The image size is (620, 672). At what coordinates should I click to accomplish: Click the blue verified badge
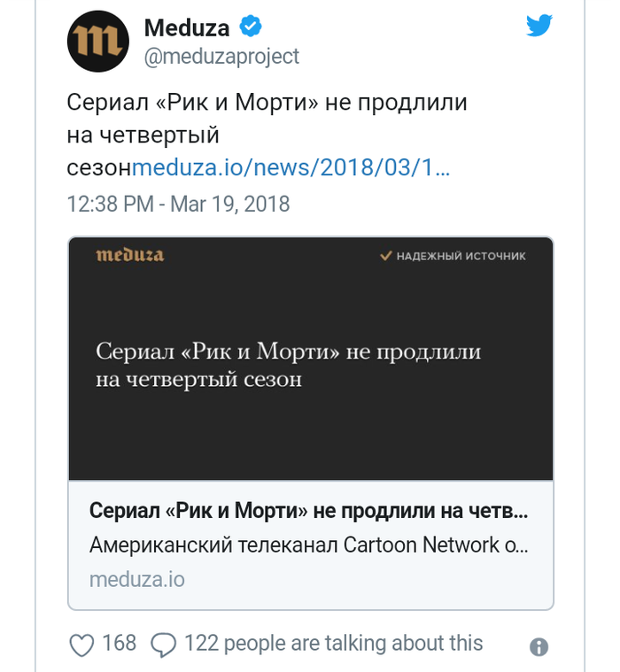pyautogui.click(x=251, y=27)
